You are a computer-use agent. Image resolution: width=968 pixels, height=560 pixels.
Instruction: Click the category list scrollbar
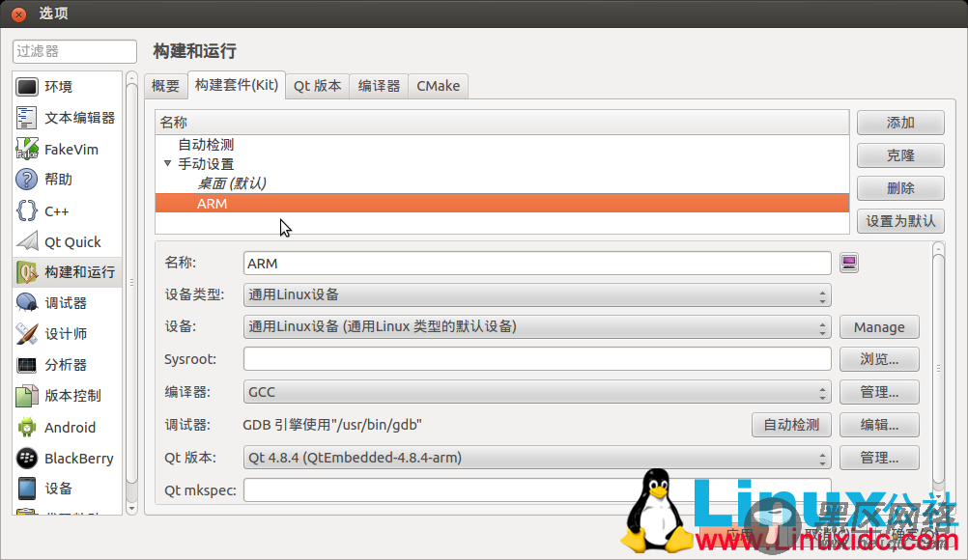pyautogui.click(x=131, y=284)
